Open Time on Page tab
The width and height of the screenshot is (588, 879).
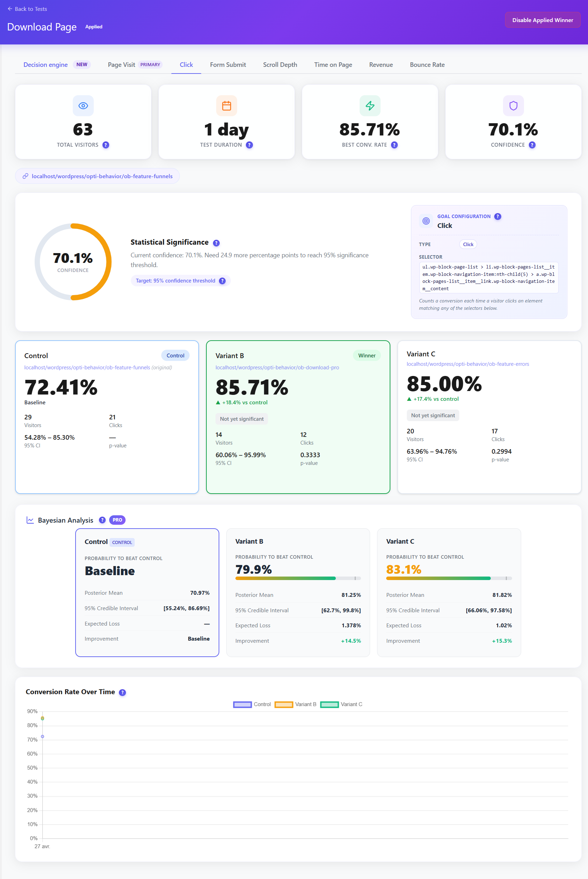tap(333, 64)
